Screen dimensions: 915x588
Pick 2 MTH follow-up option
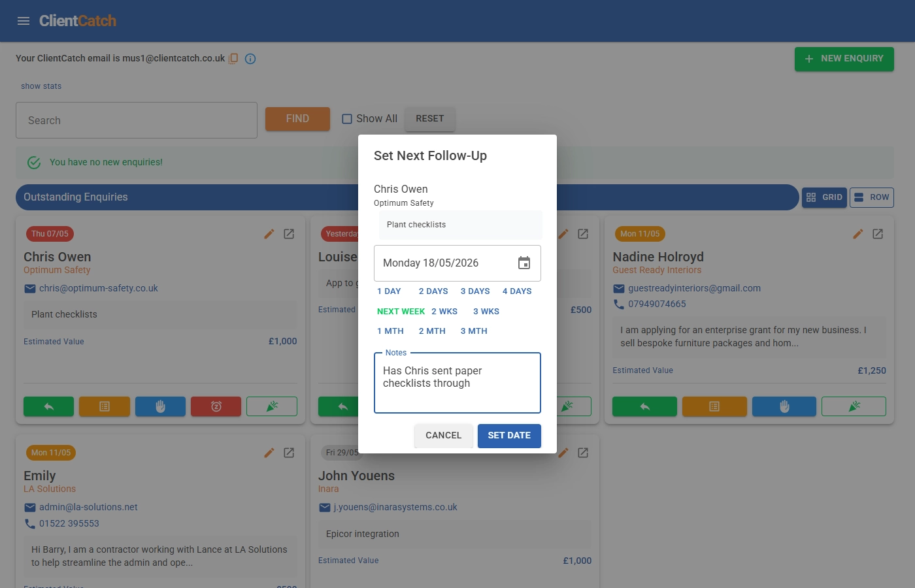(x=432, y=331)
